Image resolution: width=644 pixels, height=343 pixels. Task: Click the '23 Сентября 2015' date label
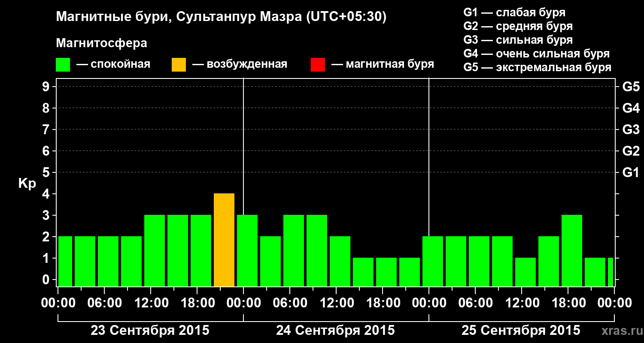click(x=150, y=331)
